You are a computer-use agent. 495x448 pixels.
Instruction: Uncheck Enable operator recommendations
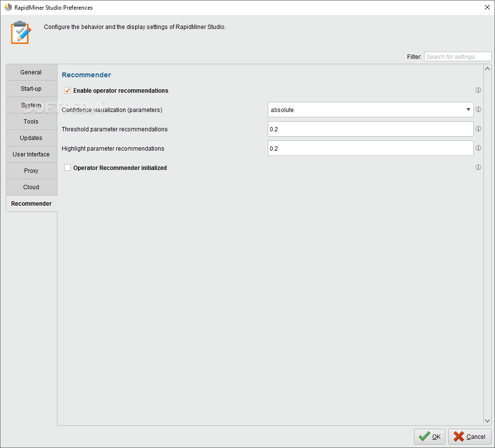(x=67, y=90)
